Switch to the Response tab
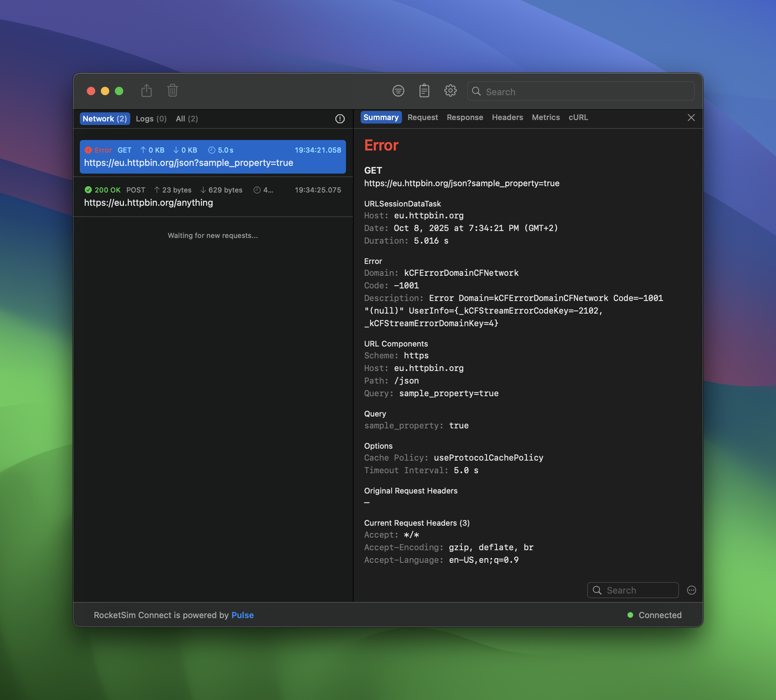Screen dimensions: 776x700 (465, 117)
